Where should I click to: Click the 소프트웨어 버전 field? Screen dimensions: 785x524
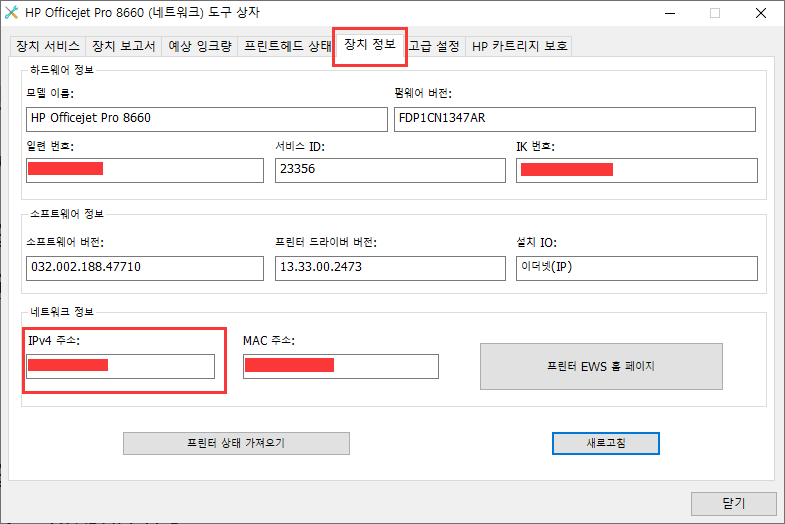[145, 268]
